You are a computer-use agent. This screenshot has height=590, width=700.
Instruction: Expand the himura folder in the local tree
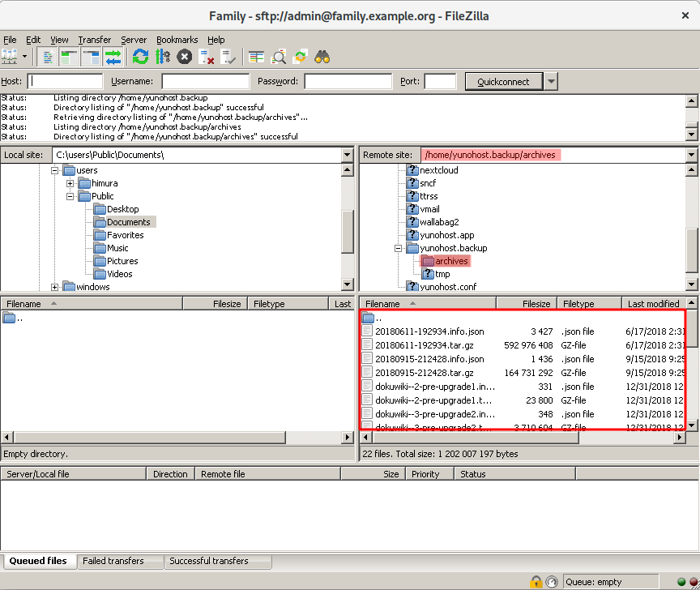pyautogui.click(x=70, y=183)
